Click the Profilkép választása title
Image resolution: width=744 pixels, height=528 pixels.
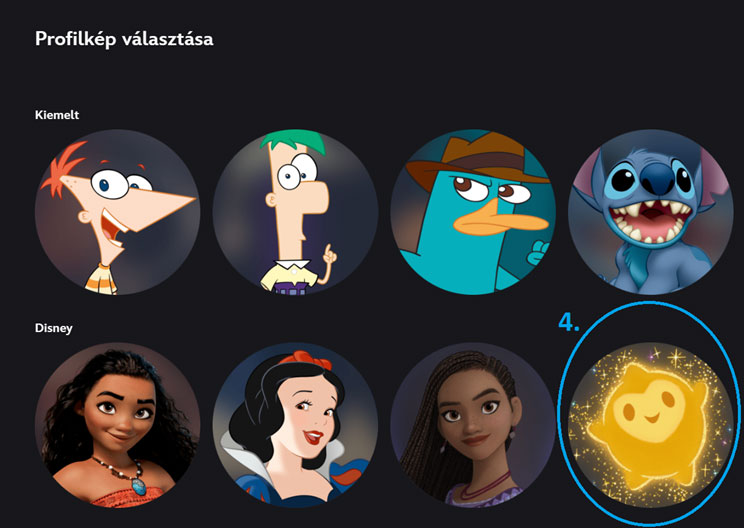tap(124, 39)
